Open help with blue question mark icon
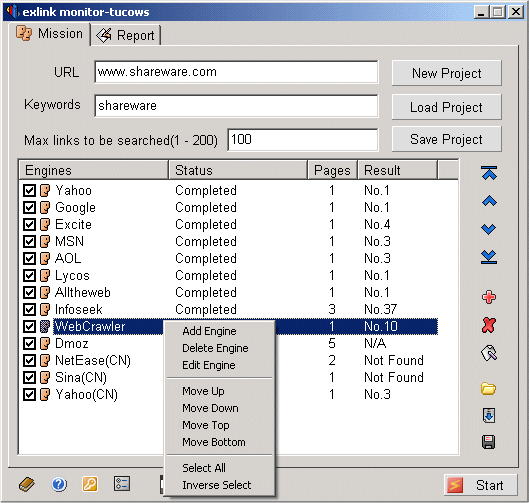This screenshot has height=503, width=529. (59, 484)
